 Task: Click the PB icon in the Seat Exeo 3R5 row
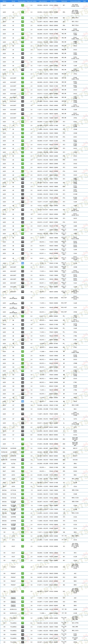point(23,471)
